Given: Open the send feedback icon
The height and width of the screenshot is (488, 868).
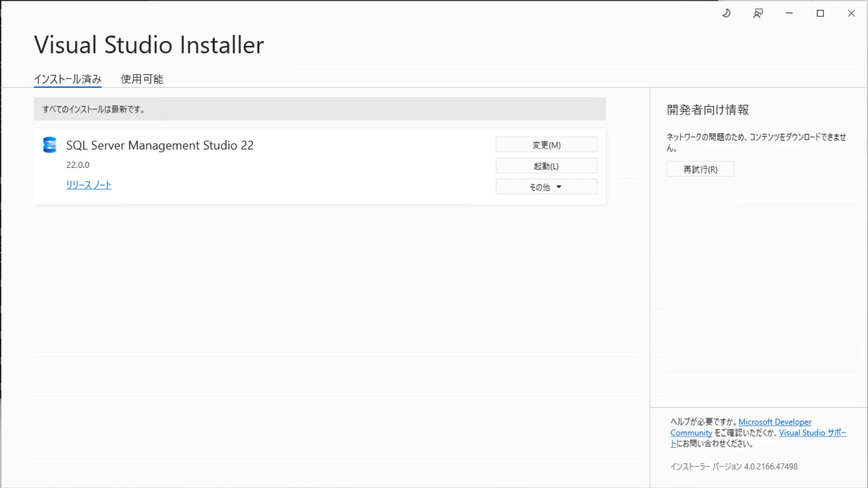Looking at the screenshot, I should point(758,13).
